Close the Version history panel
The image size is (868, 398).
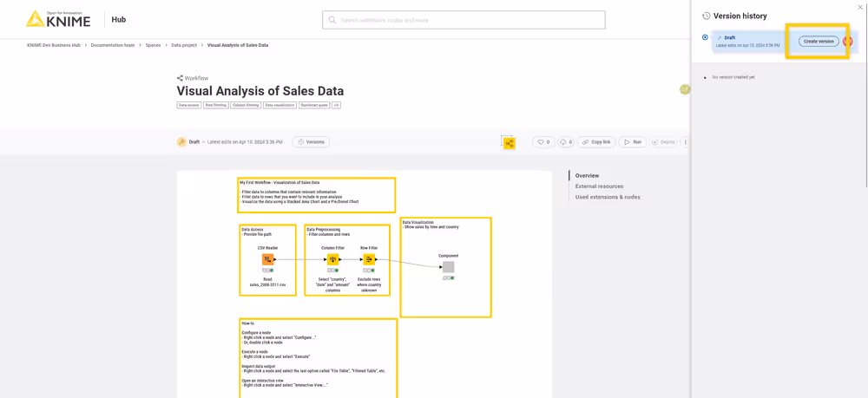[x=860, y=7]
